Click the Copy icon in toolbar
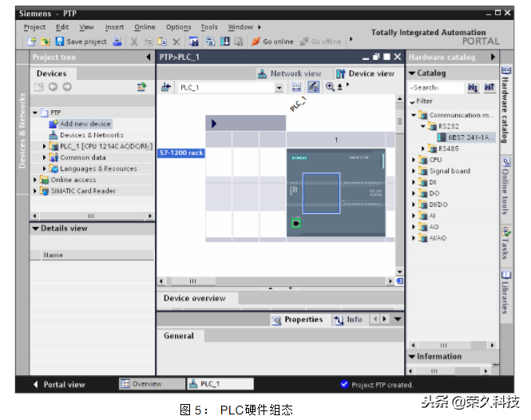 tap(148, 42)
